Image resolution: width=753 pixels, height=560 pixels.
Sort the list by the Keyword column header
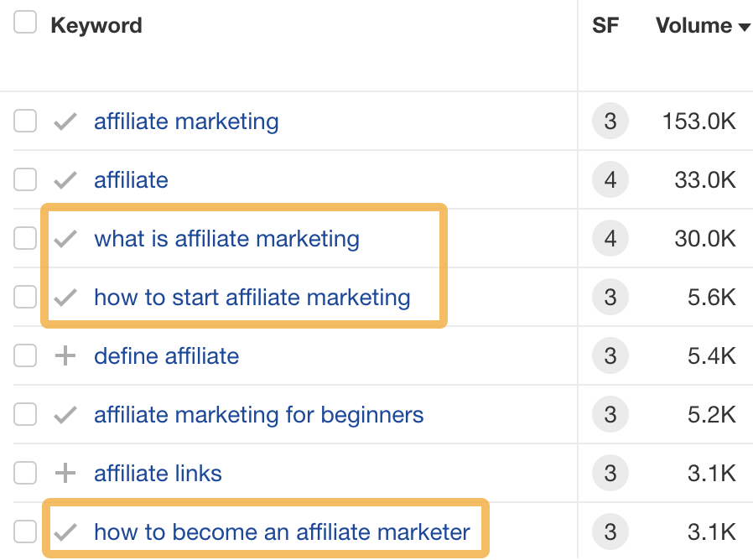[96, 24]
